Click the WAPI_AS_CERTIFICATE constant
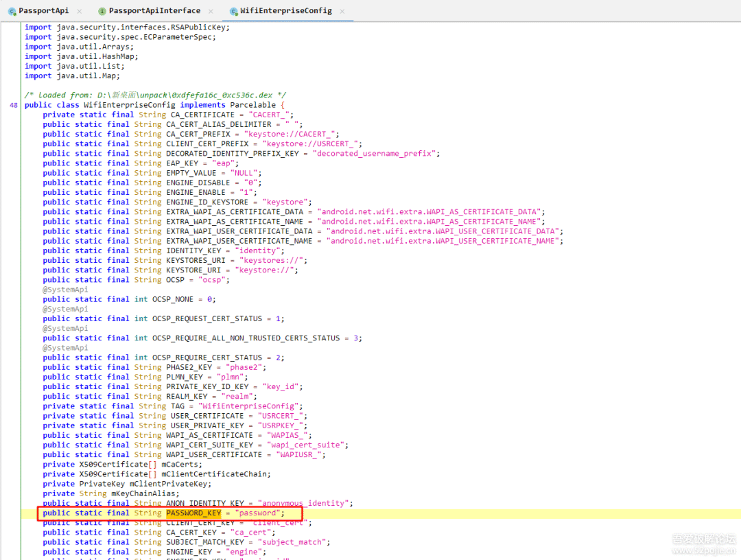Viewport: 741px width, 560px height. pos(209,435)
